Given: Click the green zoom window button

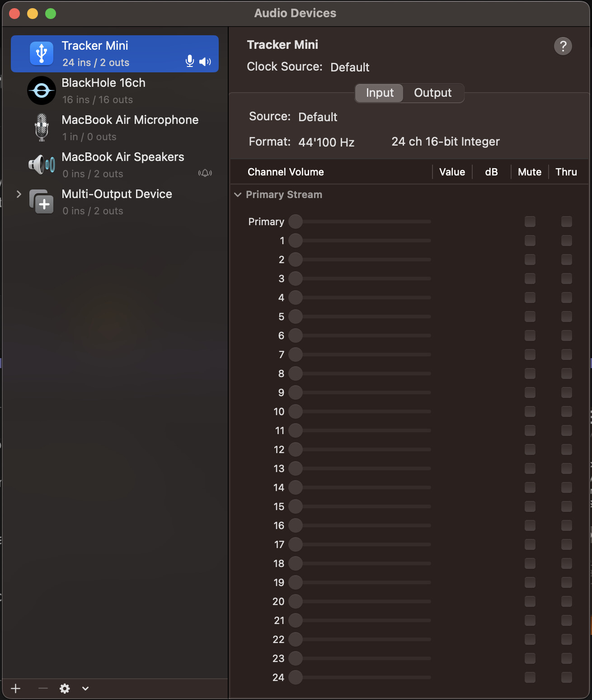Looking at the screenshot, I should tap(51, 14).
